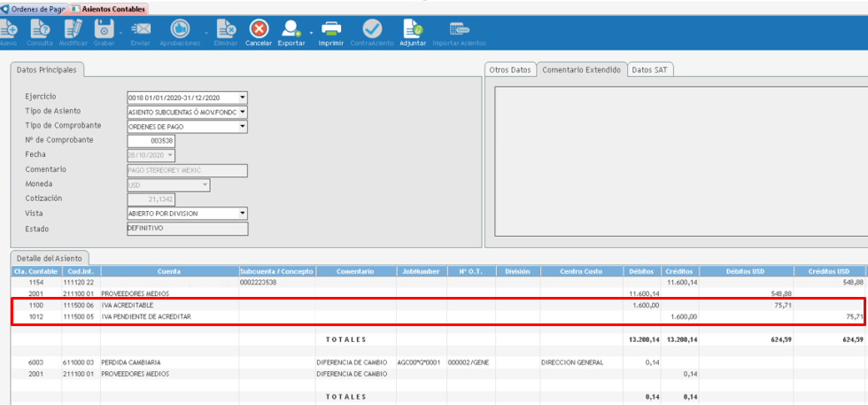Expand the Ejercicio dropdown
This screenshot has height=405, width=868.
pos(242,97)
